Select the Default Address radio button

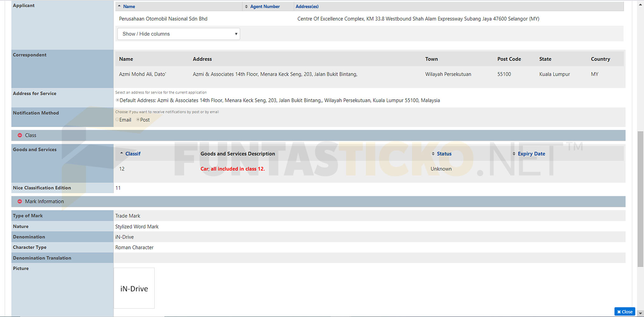point(117,100)
